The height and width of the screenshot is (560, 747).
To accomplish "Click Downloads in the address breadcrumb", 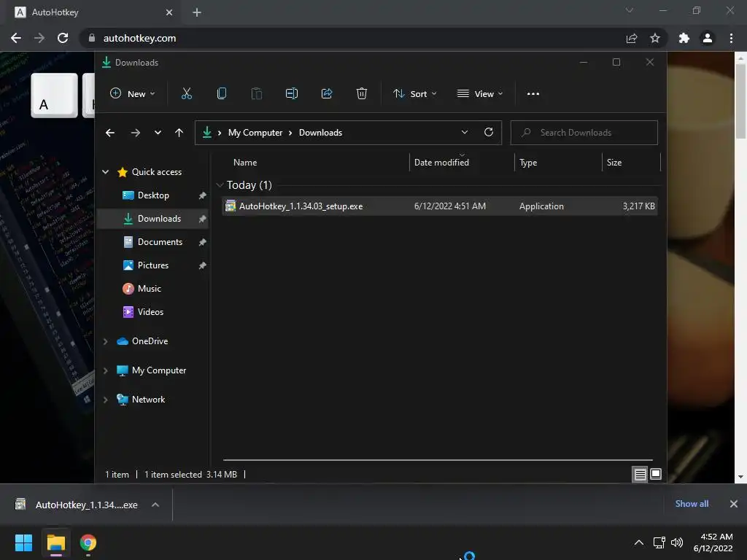I will click(x=321, y=133).
